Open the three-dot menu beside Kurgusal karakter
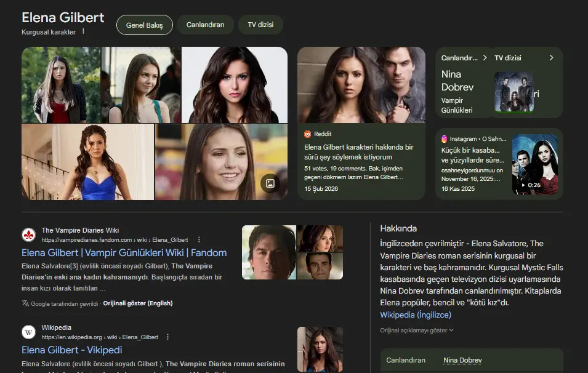Viewport: 588px width, 373px height. click(83, 31)
